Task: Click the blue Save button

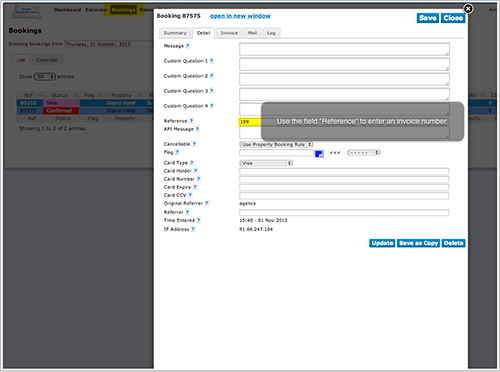Action: pyautogui.click(x=428, y=18)
